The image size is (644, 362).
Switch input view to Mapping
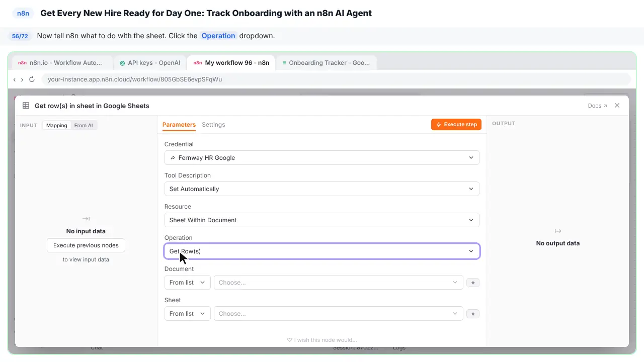[x=56, y=125]
